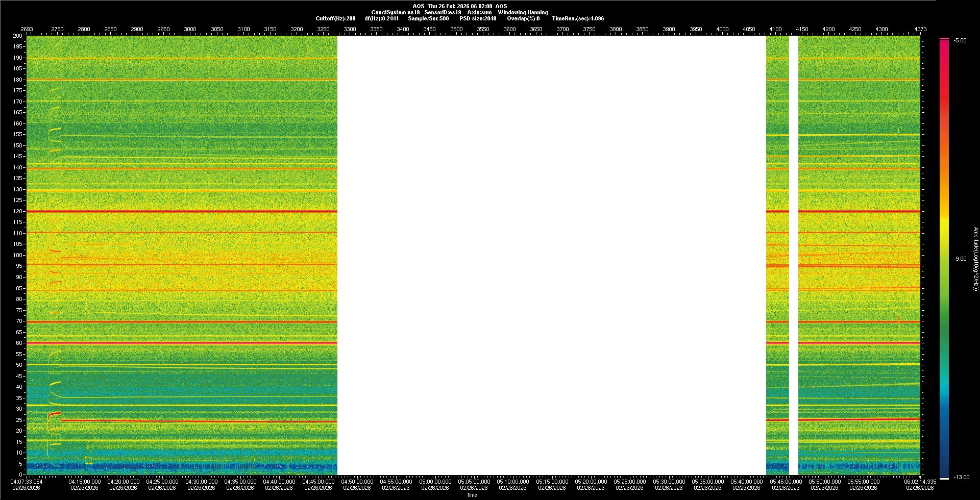Click the Amplitude(Log10(g^2/Hz)) axis title
Viewport: 980px width, 500px height.
point(975,259)
